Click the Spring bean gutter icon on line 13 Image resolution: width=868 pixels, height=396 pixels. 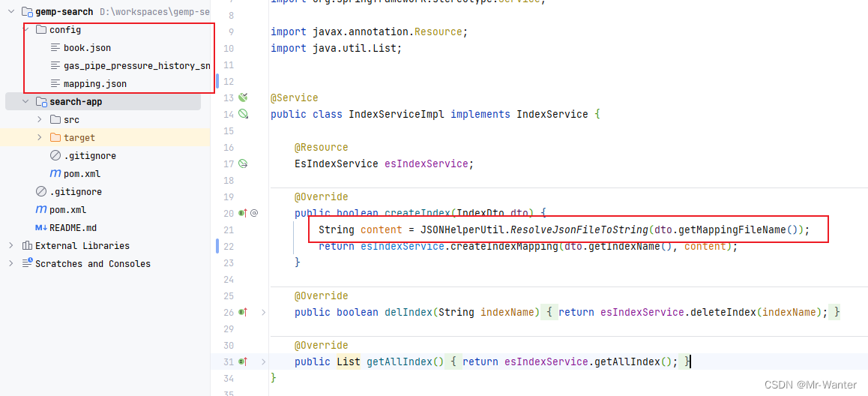pyautogui.click(x=242, y=97)
